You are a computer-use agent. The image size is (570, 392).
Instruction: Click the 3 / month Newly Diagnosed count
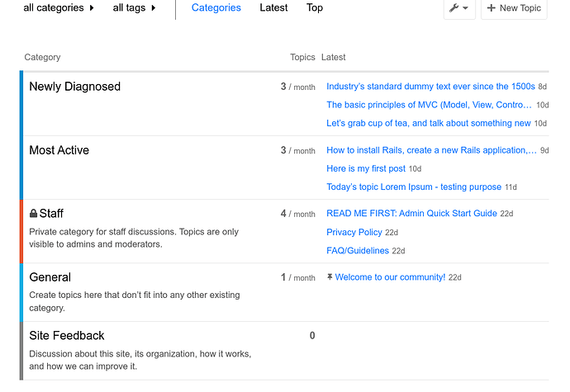pyautogui.click(x=297, y=87)
